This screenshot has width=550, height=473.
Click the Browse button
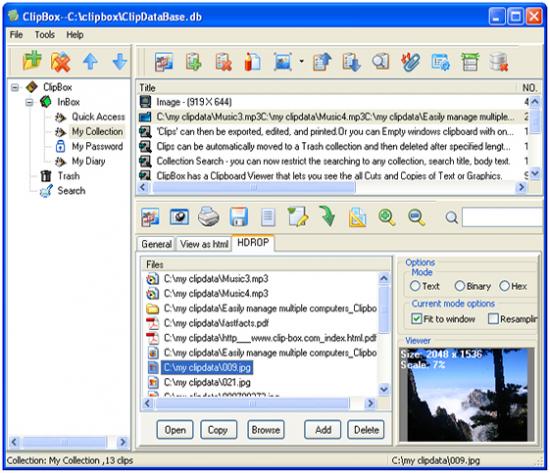[266, 429]
